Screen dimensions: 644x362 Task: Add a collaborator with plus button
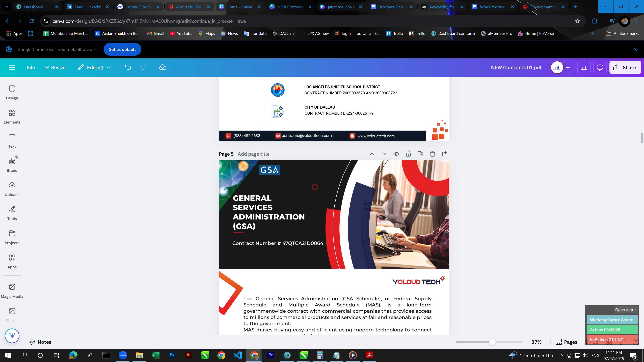pos(568,67)
